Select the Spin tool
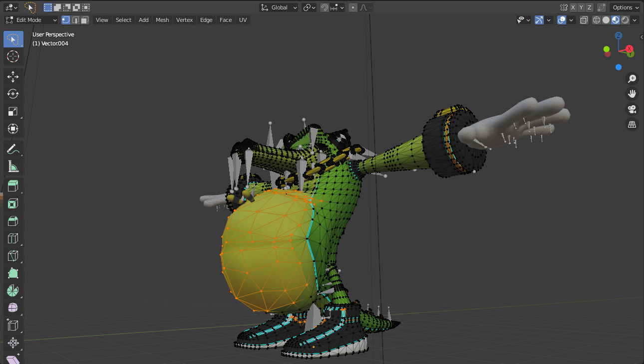 pos(13,291)
